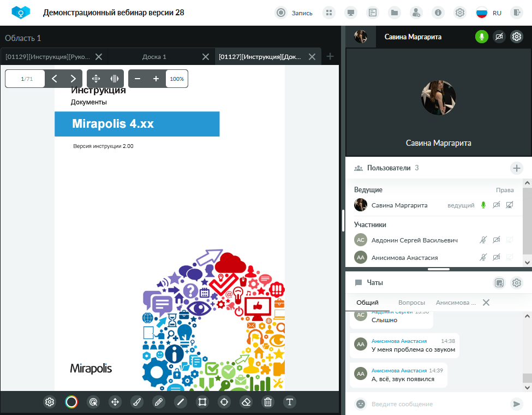The image size is (532, 415).
Task: Toggle screen sharing for Савина Маргарита row
Action: [509, 205]
